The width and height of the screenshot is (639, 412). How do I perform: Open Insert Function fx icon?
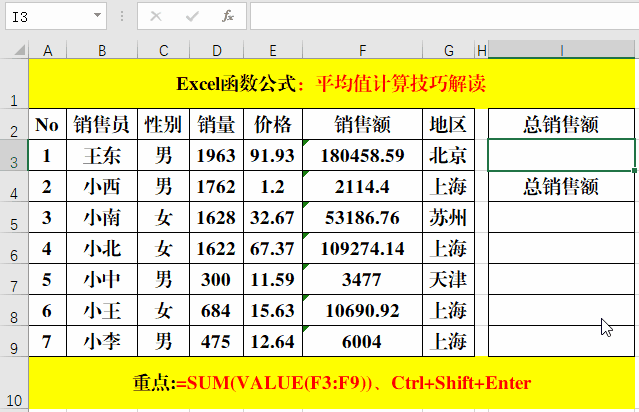[228, 16]
